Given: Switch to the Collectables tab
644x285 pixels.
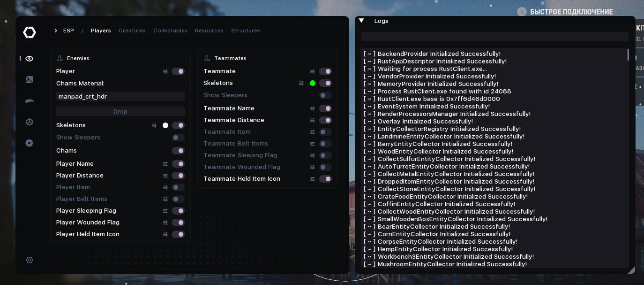Looking at the screenshot, I should (x=170, y=31).
